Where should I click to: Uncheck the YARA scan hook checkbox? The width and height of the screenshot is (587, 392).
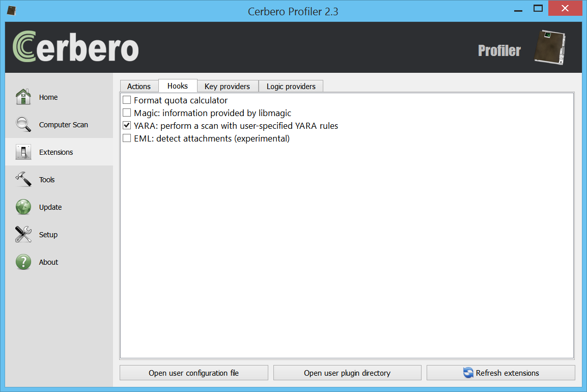pos(127,125)
